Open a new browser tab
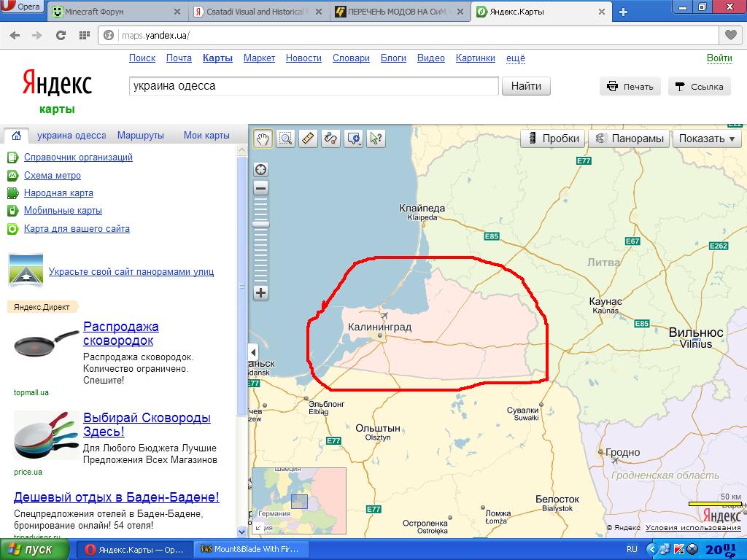Screen dimensions: 747x560 [623, 12]
